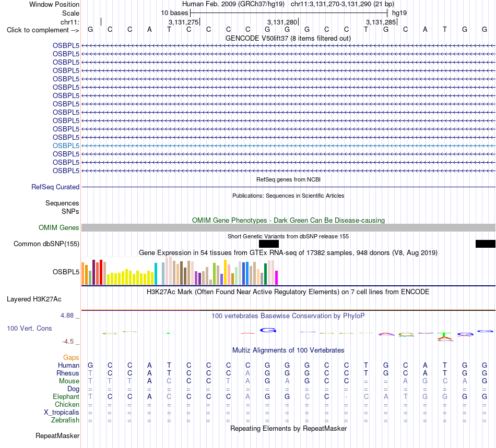Select the Human species row label
Image resolution: width=496 pixels, height=448 pixels.
coord(68,365)
